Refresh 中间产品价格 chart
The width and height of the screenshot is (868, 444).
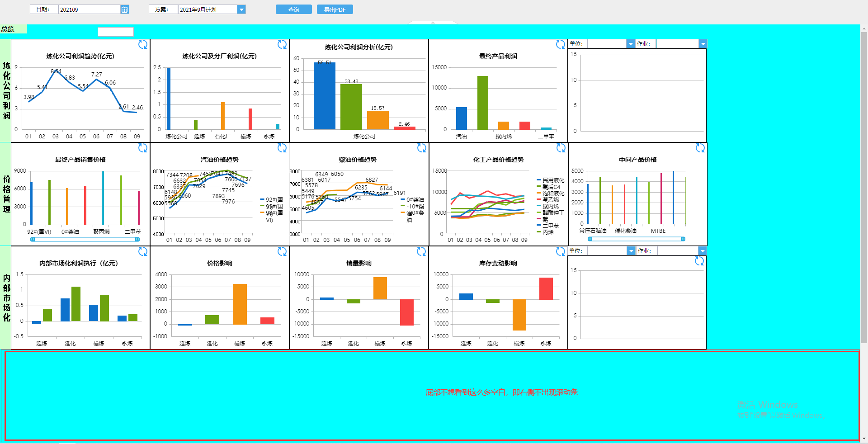700,148
